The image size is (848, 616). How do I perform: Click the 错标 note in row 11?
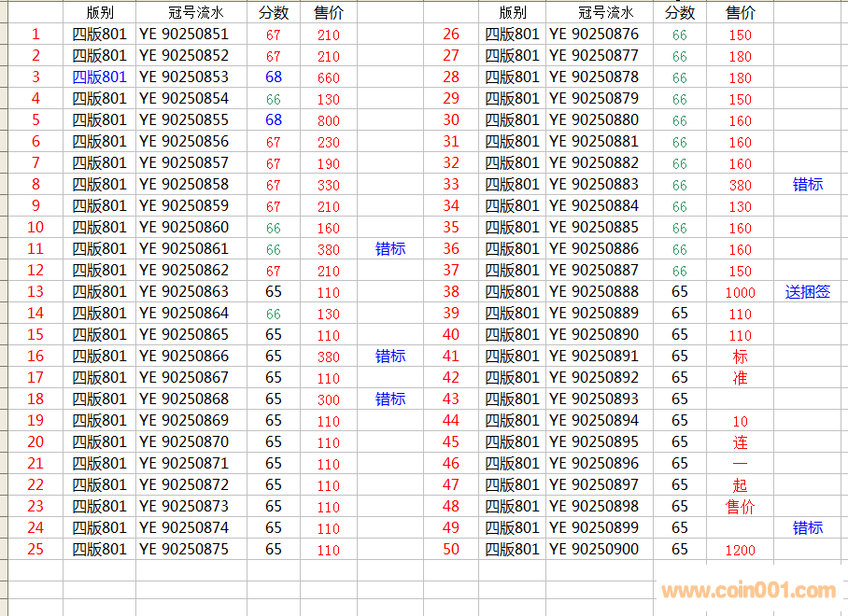(x=390, y=249)
